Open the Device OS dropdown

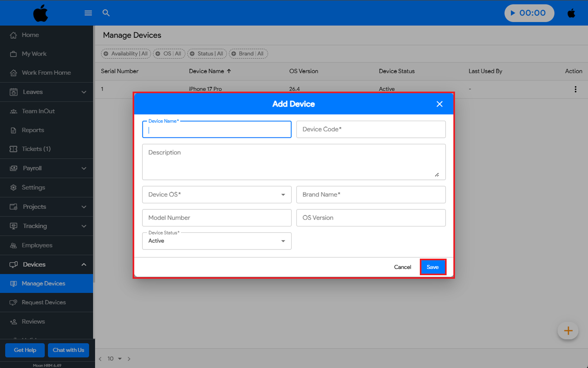pos(216,195)
